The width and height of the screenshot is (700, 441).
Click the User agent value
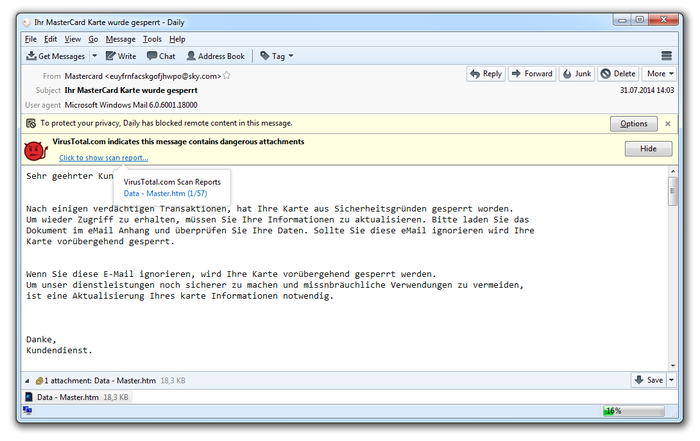pyautogui.click(x=131, y=105)
